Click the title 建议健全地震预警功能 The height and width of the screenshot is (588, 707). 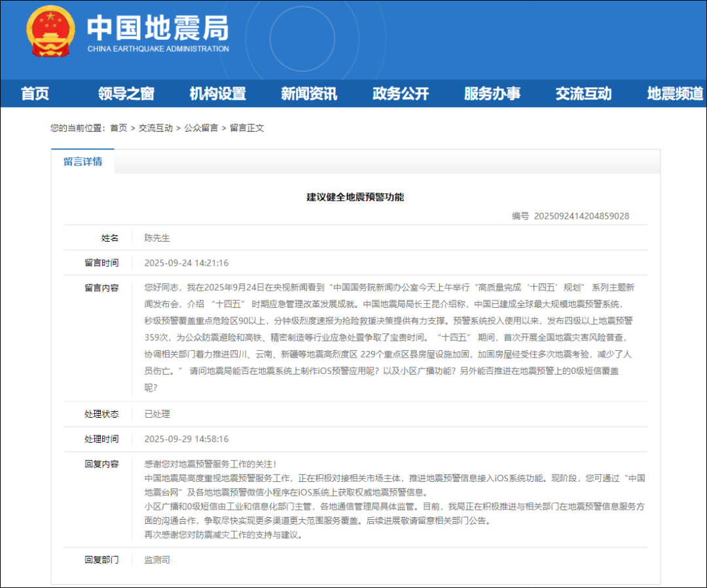355,197
